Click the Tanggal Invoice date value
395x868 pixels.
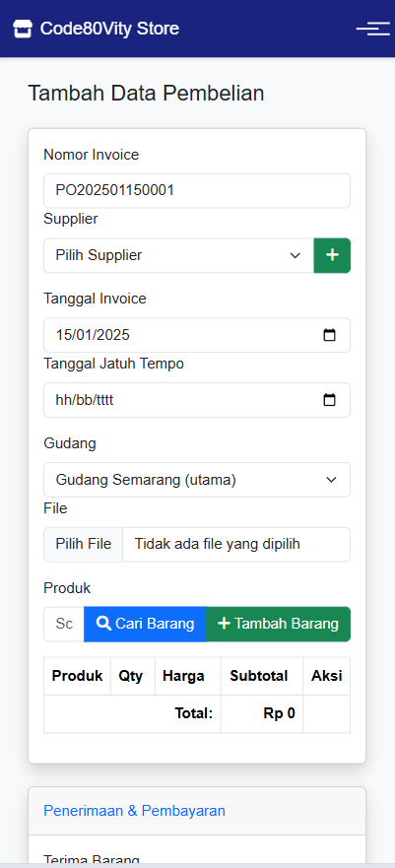[x=93, y=335]
